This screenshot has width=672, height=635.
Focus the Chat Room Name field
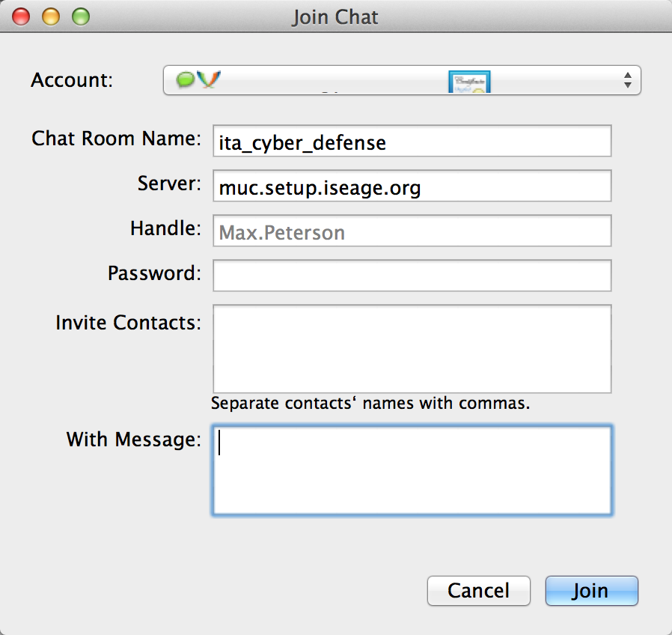pos(412,141)
